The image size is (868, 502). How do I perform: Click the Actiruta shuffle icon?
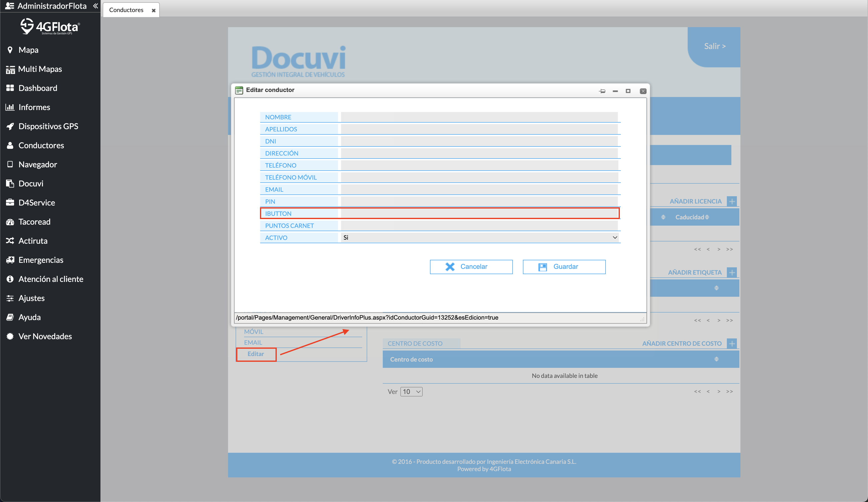tap(10, 241)
